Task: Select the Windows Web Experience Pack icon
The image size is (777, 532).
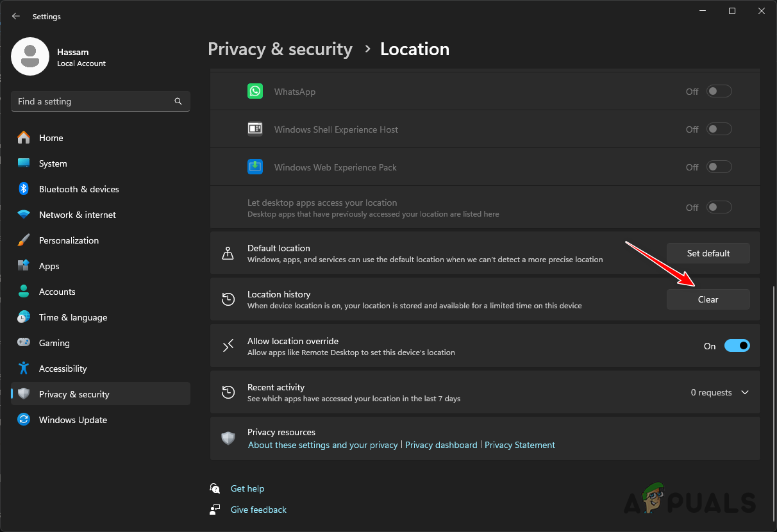Action: tap(255, 167)
